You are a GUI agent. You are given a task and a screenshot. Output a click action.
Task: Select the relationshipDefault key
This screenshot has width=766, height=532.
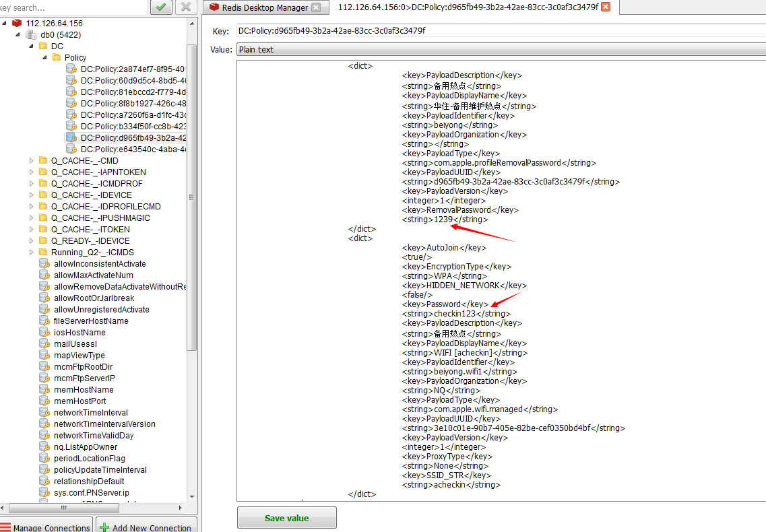89,481
